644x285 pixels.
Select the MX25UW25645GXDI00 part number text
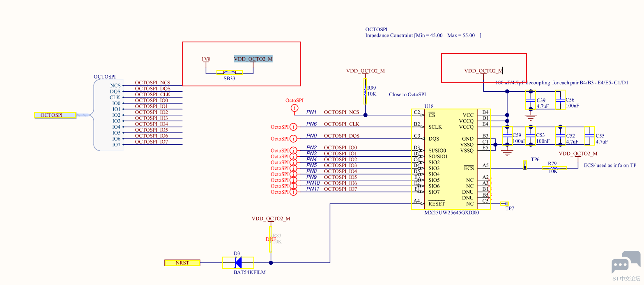(452, 213)
